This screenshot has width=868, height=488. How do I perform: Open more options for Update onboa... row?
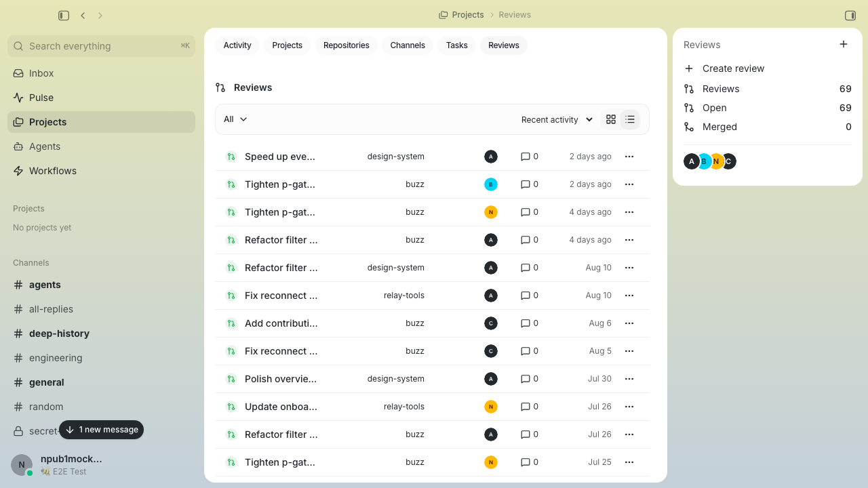[x=629, y=407]
